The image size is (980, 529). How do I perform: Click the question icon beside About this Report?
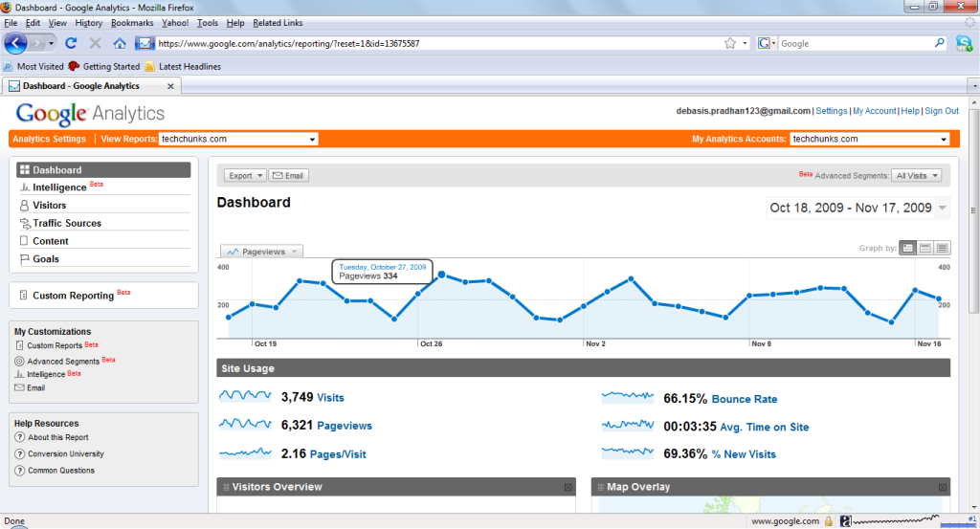pos(19,437)
